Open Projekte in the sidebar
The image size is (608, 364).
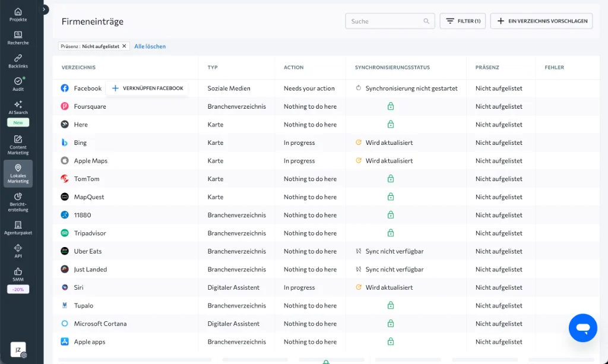coord(18,15)
